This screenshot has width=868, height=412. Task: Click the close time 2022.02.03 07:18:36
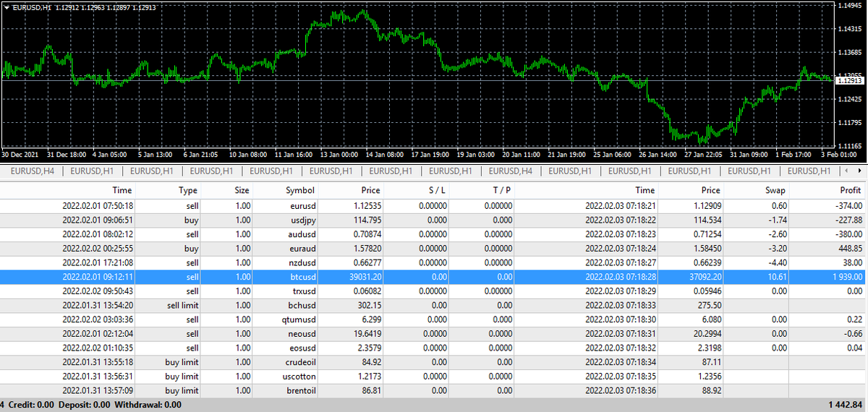click(620, 390)
